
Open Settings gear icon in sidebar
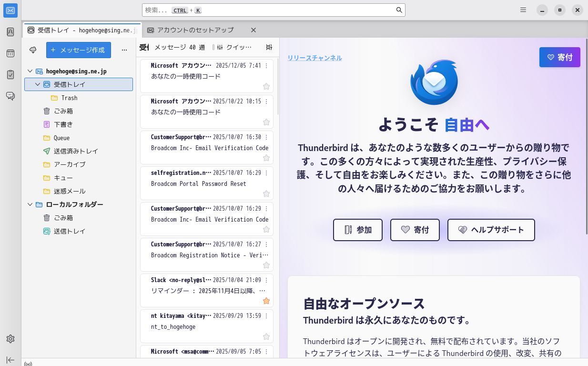(x=10, y=339)
